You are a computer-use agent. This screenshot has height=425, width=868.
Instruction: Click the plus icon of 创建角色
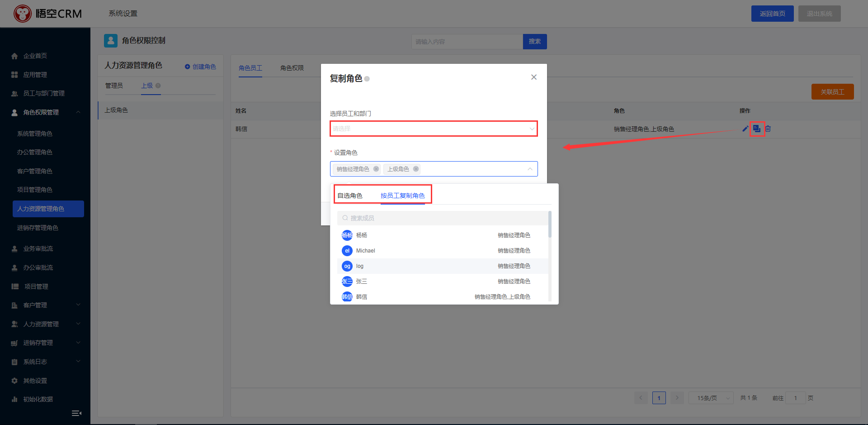pos(187,67)
